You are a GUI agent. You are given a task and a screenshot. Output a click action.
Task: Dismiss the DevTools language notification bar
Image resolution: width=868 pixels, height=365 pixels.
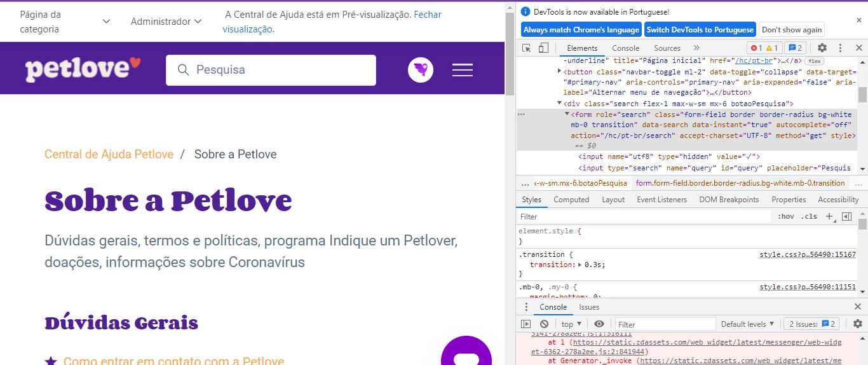859,20
